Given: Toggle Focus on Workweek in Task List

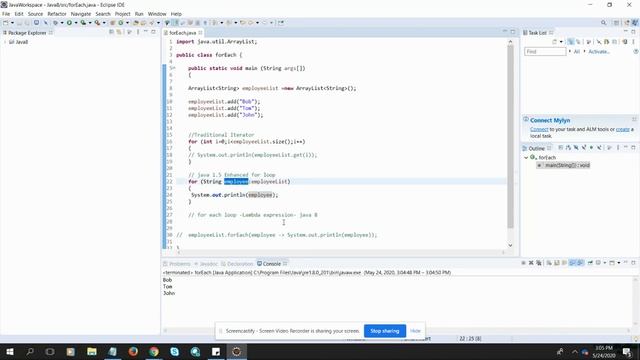Looking at the screenshot, I should (589, 42).
